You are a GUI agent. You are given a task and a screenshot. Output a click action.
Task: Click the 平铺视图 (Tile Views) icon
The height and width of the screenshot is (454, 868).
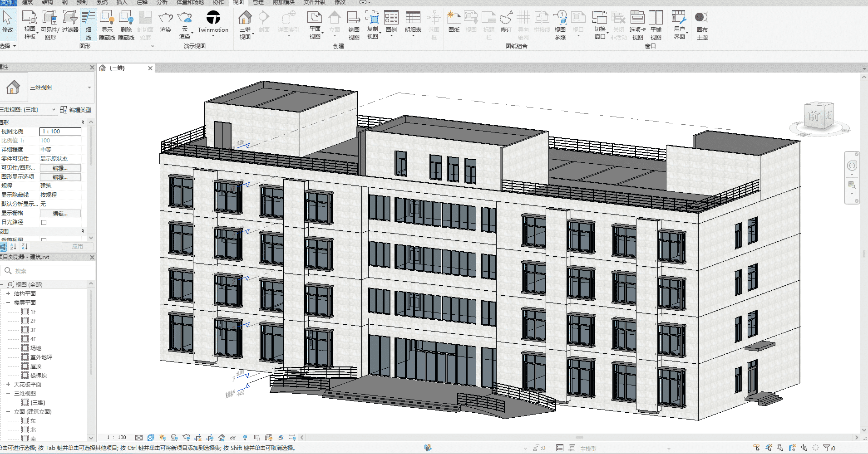tap(656, 19)
